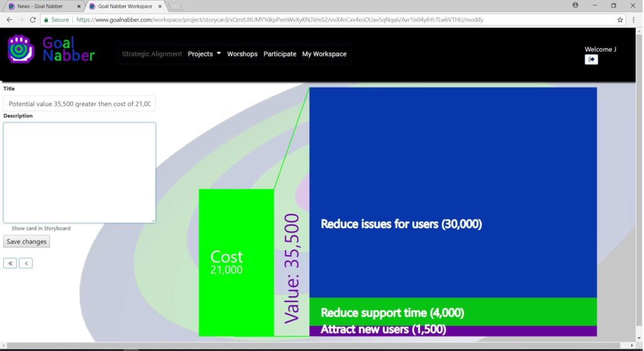Image resolution: width=644 pixels, height=351 pixels.
Task: Click the Description textarea resize handle
Action: [153, 221]
